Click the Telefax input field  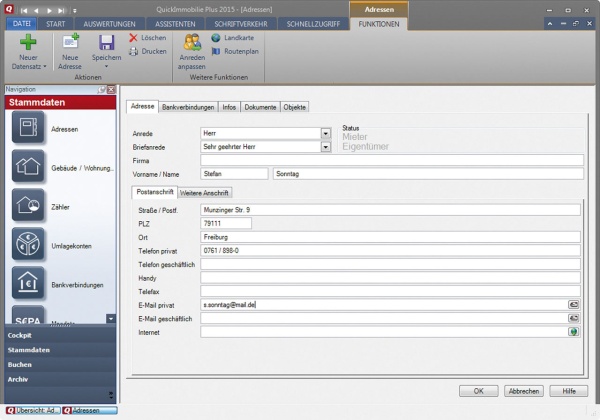tap(390, 291)
